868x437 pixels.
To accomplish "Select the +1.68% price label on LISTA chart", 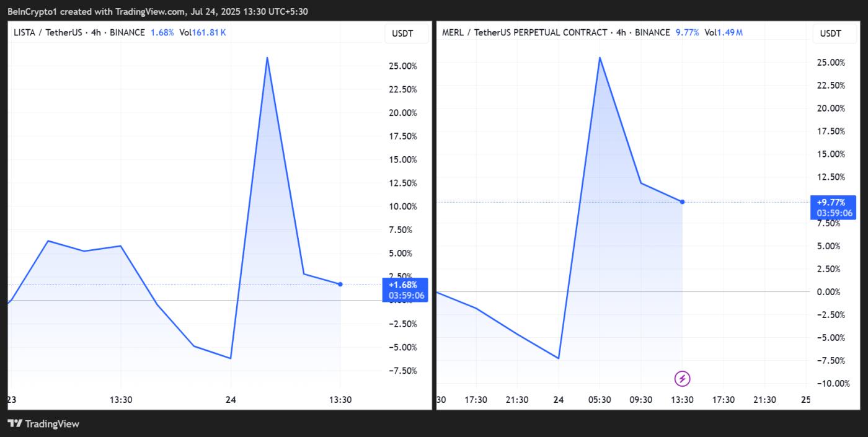I will point(406,289).
